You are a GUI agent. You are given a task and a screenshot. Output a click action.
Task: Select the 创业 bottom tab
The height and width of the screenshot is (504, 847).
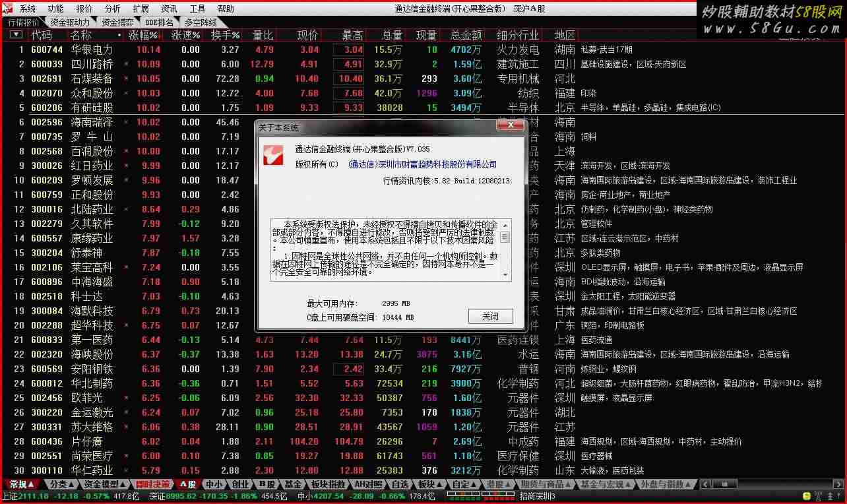pos(241,485)
